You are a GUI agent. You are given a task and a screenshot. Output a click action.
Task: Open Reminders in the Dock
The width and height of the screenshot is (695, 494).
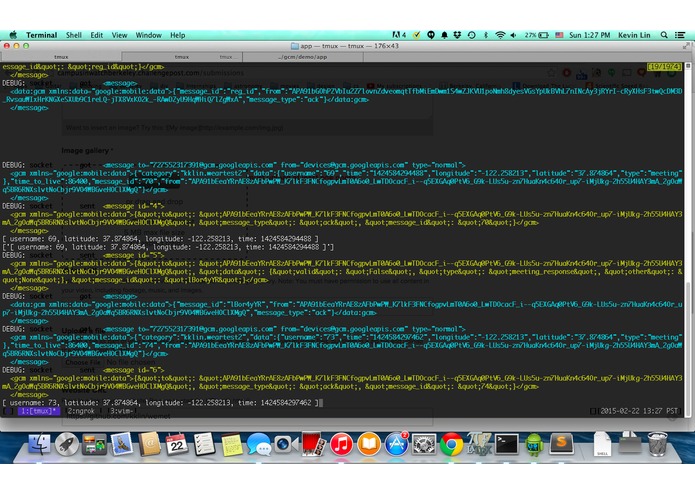(204, 444)
